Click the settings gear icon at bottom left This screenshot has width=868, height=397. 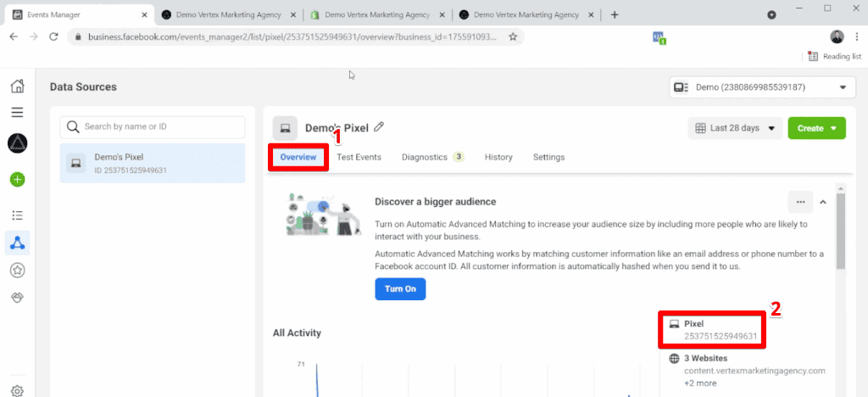click(x=17, y=390)
